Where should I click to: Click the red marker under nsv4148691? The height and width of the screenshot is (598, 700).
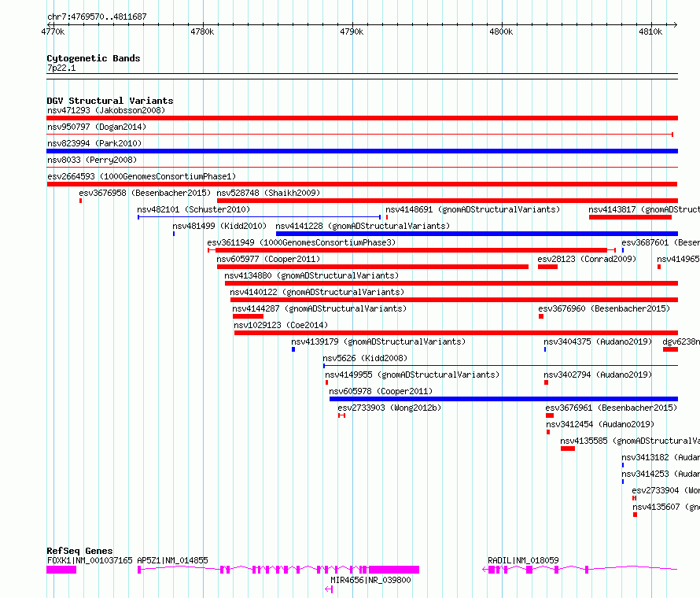[387, 217]
